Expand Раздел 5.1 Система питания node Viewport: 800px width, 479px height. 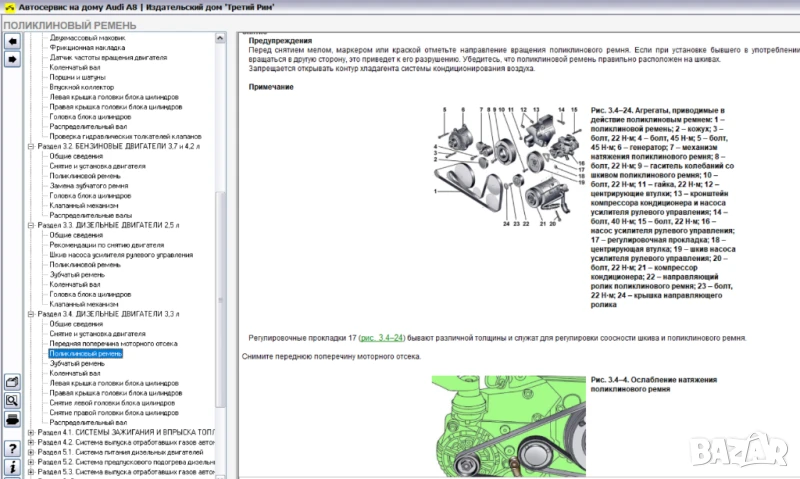[31, 452]
